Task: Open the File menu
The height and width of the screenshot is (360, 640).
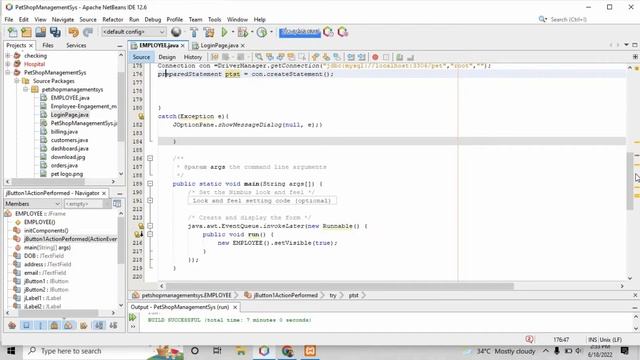Action: 9,19
